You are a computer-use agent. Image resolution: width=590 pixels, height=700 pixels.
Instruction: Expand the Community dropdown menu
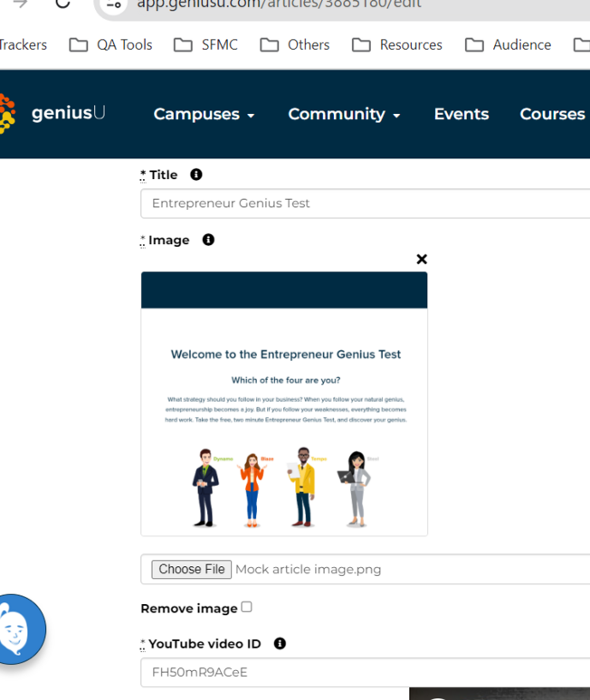click(344, 114)
